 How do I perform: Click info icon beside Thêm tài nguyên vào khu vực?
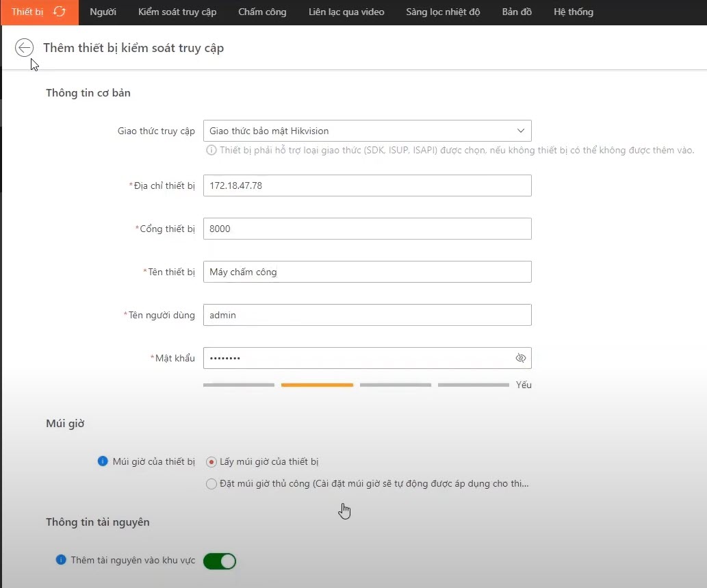click(x=61, y=560)
